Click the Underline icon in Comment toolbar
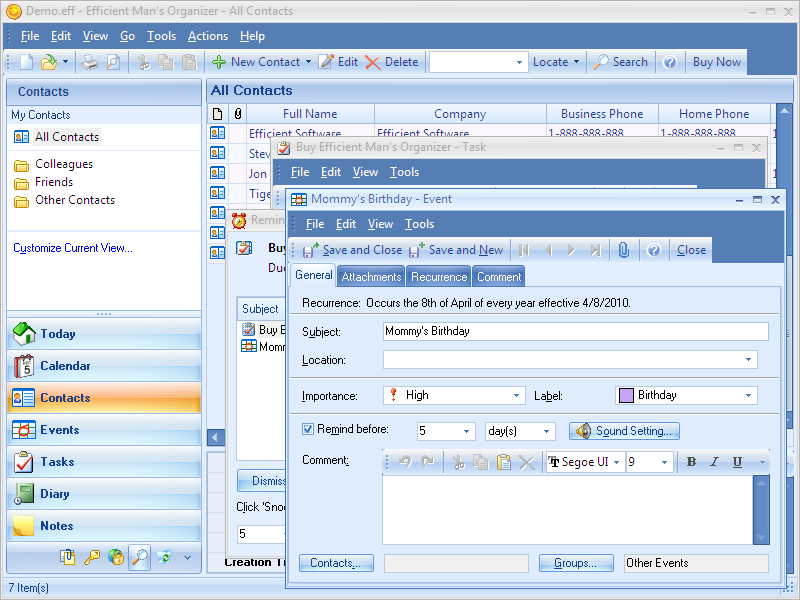Image resolution: width=800 pixels, height=600 pixels. point(737,462)
